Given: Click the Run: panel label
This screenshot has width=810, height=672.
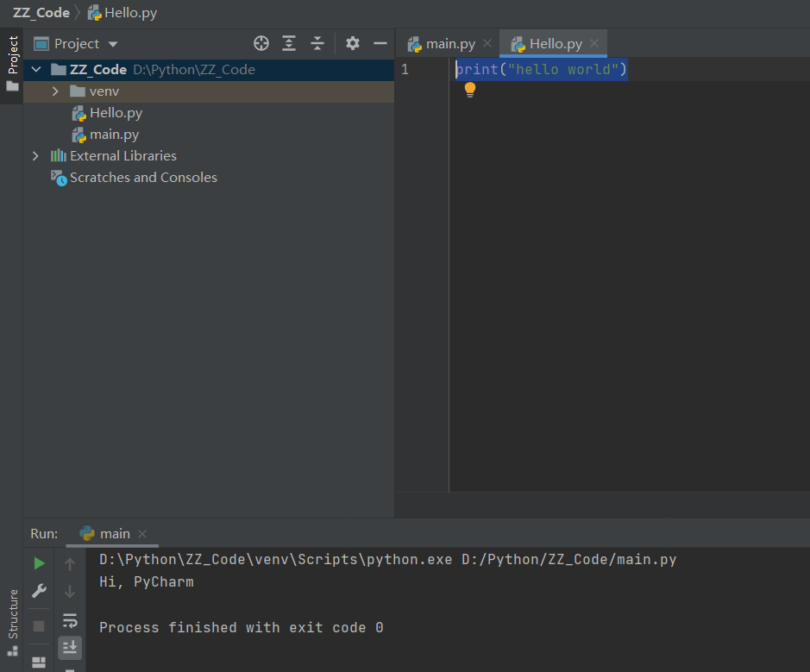Looking at the screenshot, I should 44,534.
